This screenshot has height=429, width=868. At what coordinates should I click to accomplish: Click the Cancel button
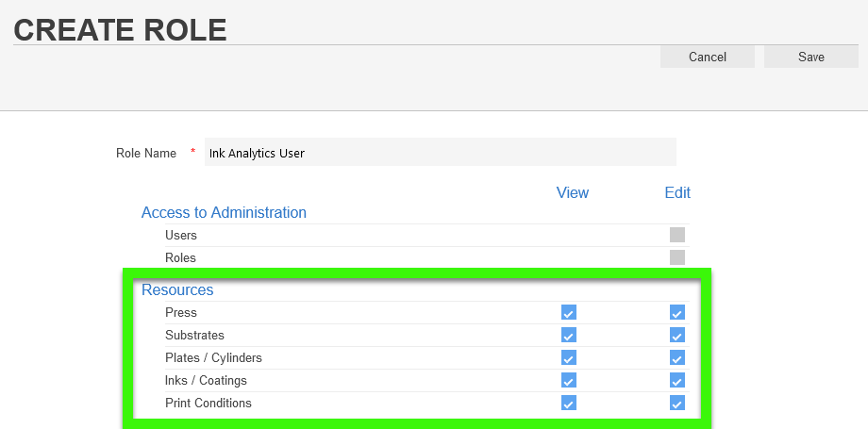click(x=707, y=57)
